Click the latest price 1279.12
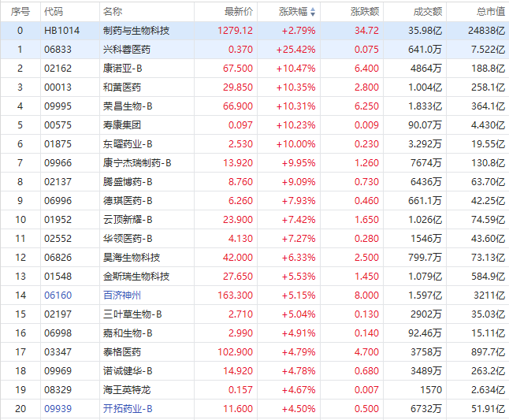 click(235, 31)
